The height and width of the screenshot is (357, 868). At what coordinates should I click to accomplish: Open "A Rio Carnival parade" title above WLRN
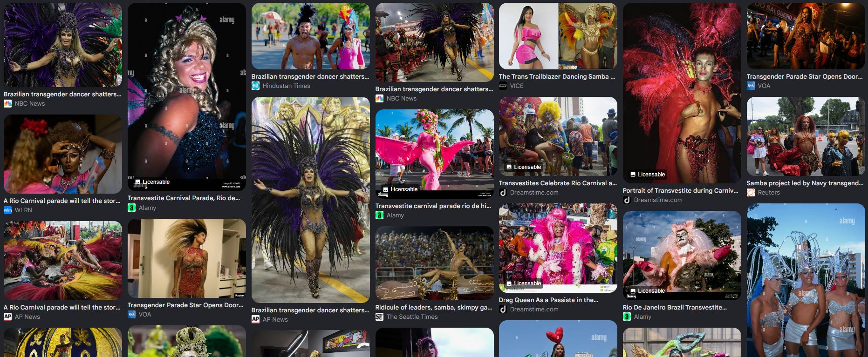point(62,201)
